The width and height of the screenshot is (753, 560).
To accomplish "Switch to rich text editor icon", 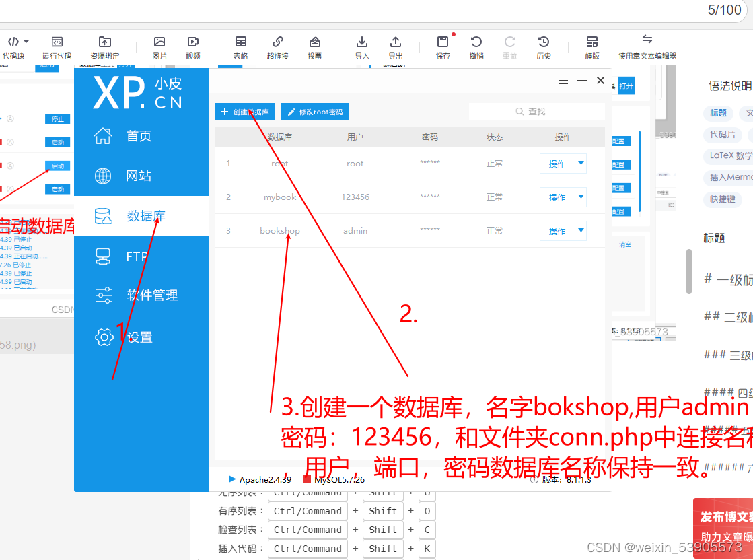I will coord(647,48).
